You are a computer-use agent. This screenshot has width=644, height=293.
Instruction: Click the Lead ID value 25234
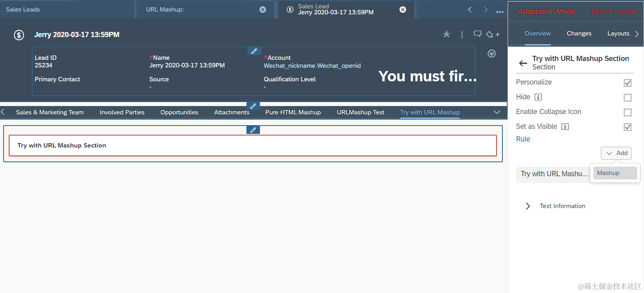coord(43,65)
